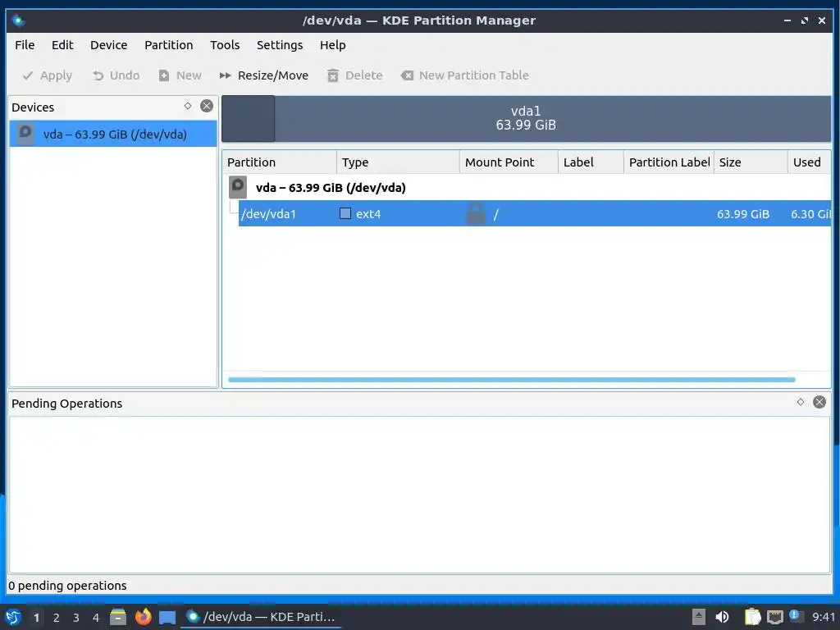The image size is (840, 630).
Task: Click the lock icon on the mount point
Action: 476,213
